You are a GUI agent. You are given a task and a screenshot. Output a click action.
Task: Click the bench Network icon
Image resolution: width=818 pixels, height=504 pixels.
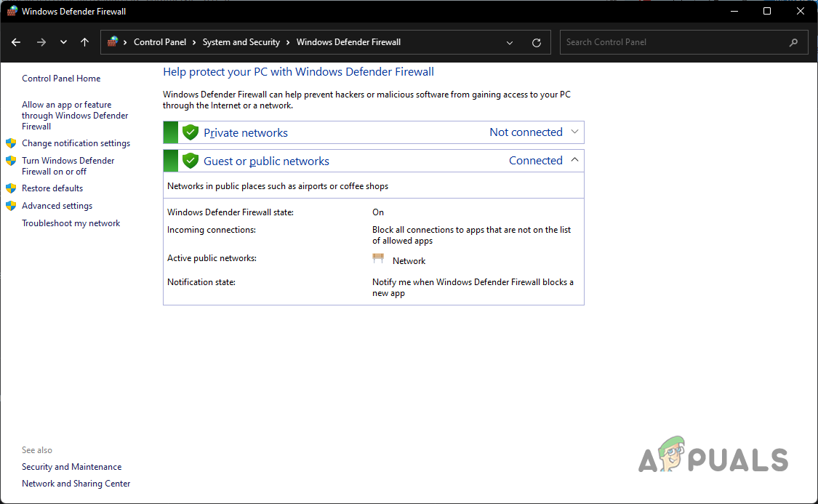(x=378, y=260)
